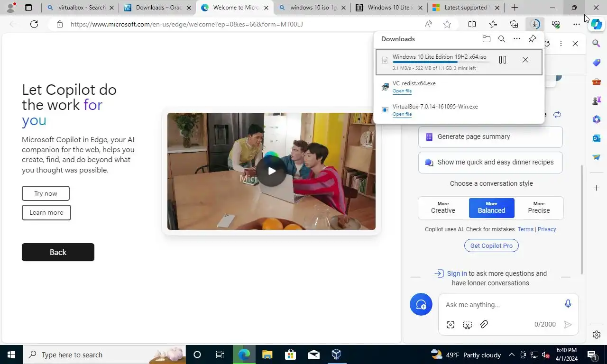Open file link for VC_redist.x64.exe
This screenshot has width=607, height=364.
pyautogui.click(x=402, y=91)
